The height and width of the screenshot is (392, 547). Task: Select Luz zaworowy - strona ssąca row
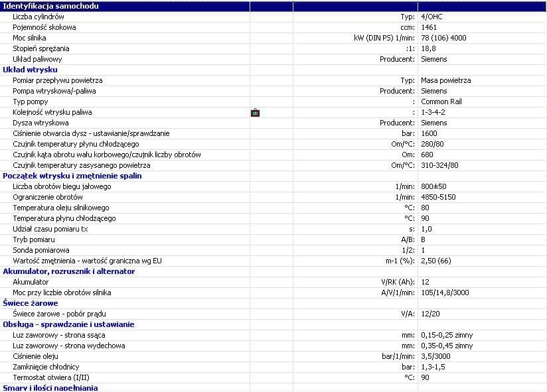point(273,335)
